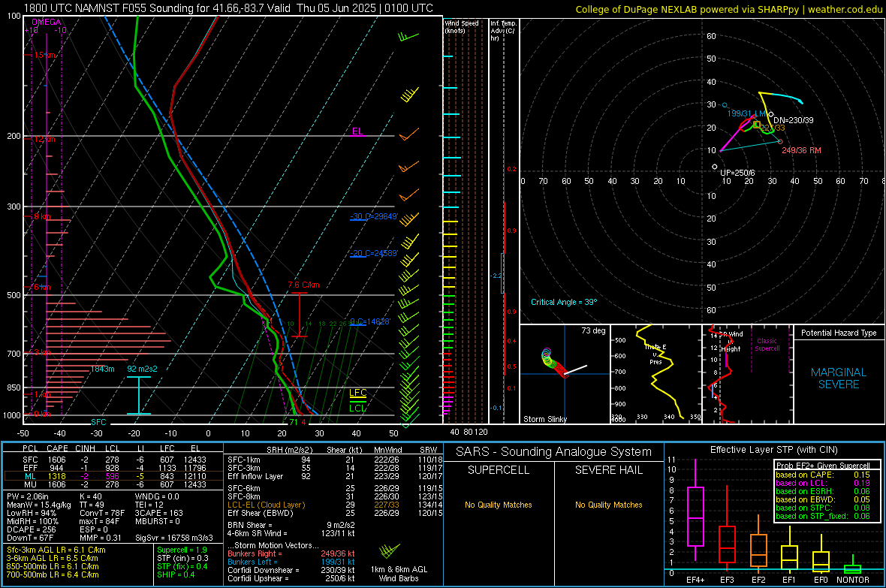
Task: Click the Wind Speed (knots) panel header
Action: click(x=462, y=26)
